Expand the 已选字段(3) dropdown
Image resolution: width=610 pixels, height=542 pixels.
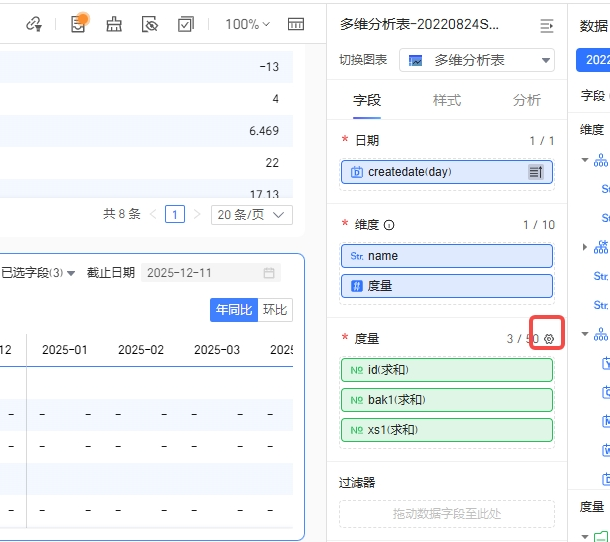click(x=38, y=273)
